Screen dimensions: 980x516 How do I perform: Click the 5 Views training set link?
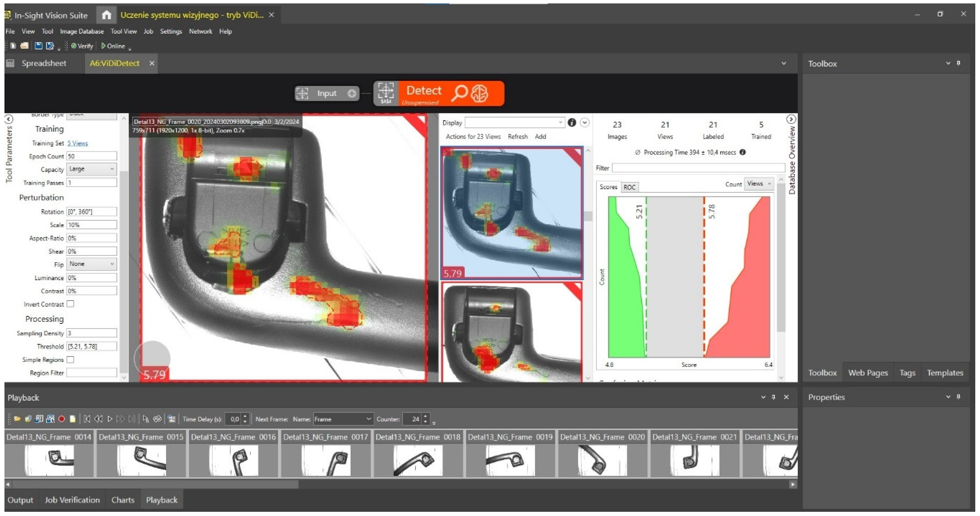tap(78, 143)
